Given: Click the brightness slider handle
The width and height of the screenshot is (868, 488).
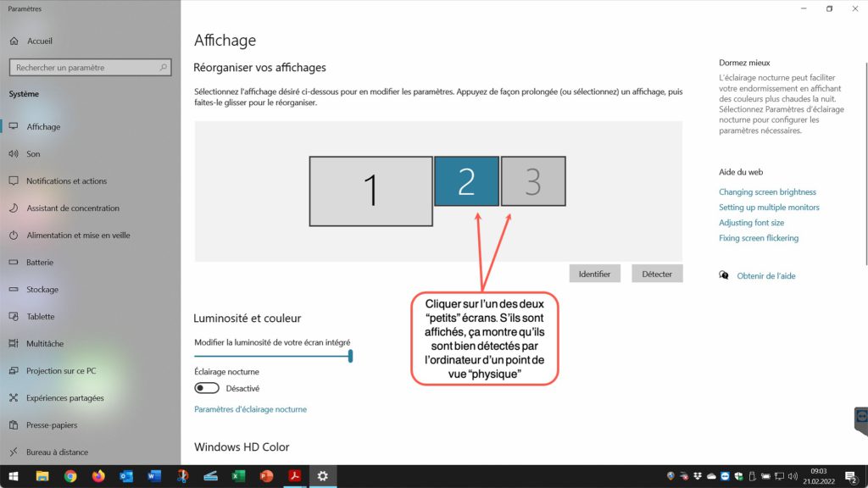Looking at the screenshot, I should (x=350, y=357).
